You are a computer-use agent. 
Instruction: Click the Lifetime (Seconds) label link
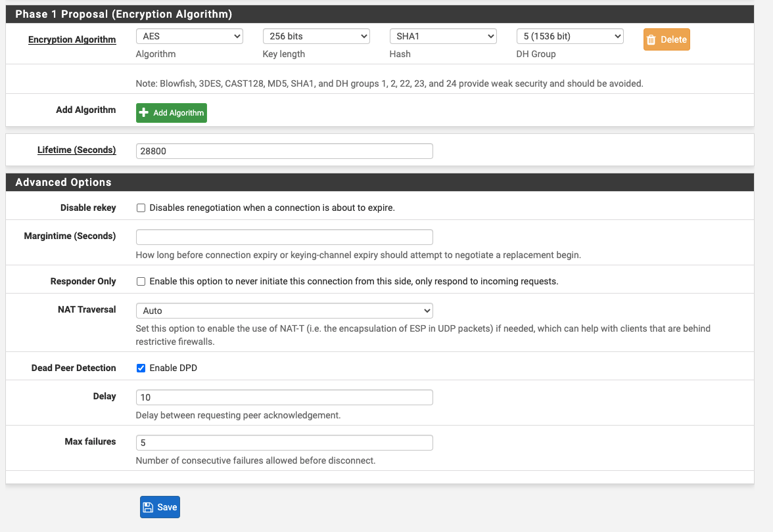76,150
